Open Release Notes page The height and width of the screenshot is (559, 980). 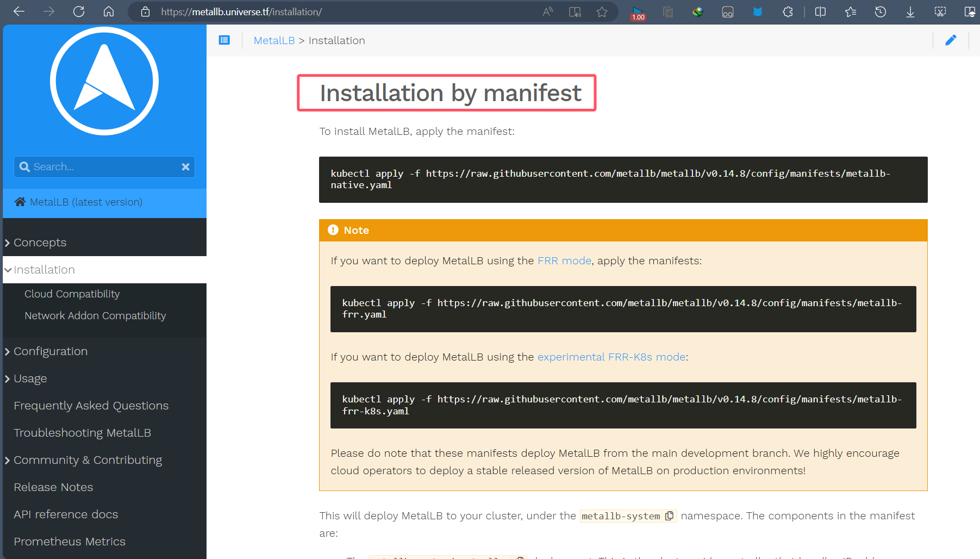[53, 487]
